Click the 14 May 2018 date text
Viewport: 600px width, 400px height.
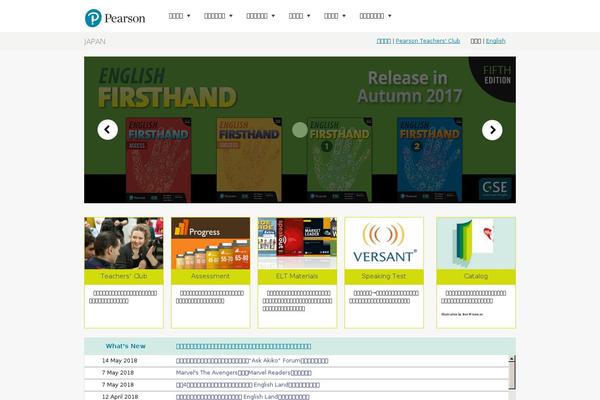click(119, 361)
